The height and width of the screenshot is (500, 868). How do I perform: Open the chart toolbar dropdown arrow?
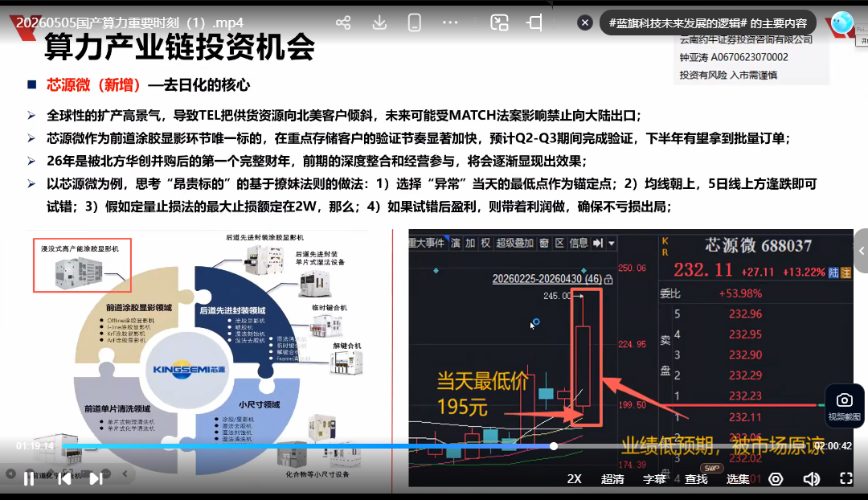(612, 243)
